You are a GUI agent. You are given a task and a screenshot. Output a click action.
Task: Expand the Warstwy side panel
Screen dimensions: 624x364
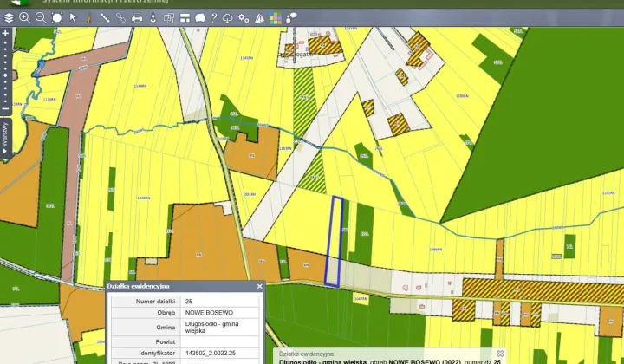pos(5,139)
